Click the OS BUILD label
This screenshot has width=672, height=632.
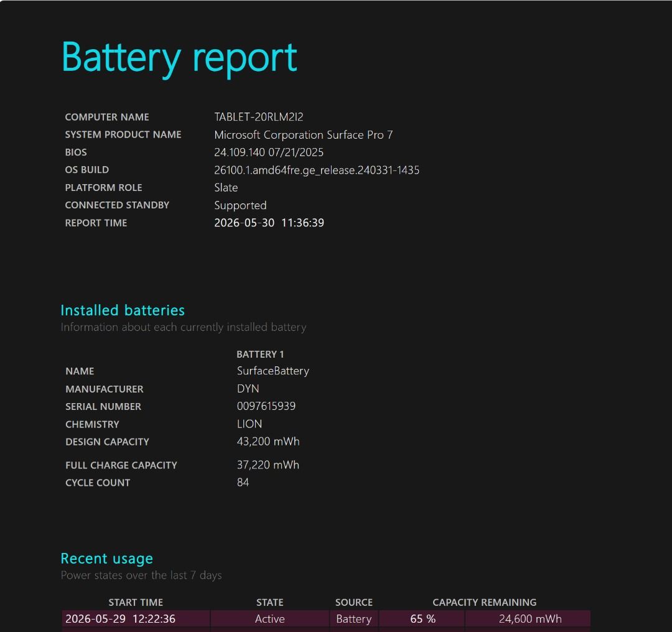pyautogui.click(x=87, y=170)
